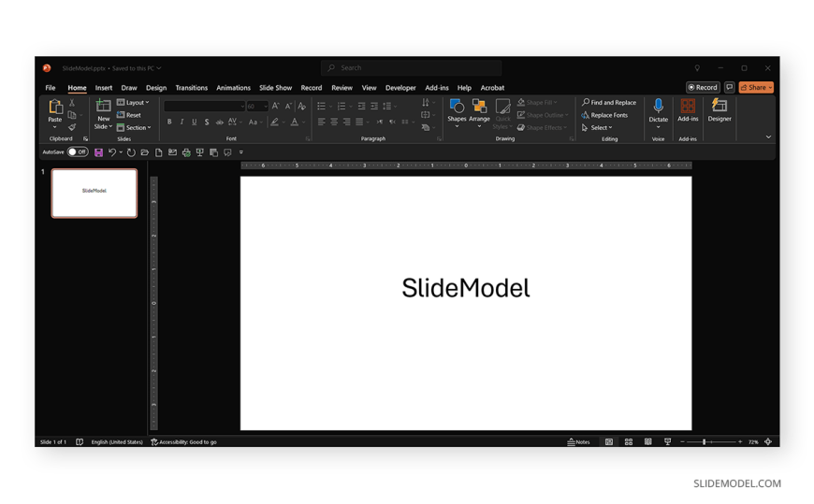Click Replace Fonts
This screenshot has height=504, width=814.
click(x=604, y=115)
